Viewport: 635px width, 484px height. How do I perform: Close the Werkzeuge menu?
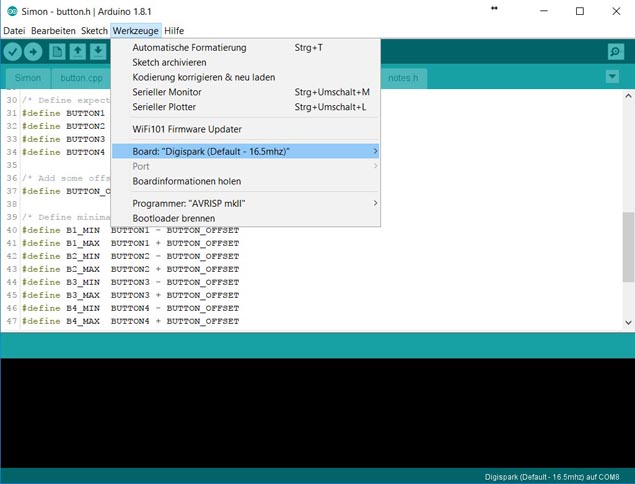[136, 31]
